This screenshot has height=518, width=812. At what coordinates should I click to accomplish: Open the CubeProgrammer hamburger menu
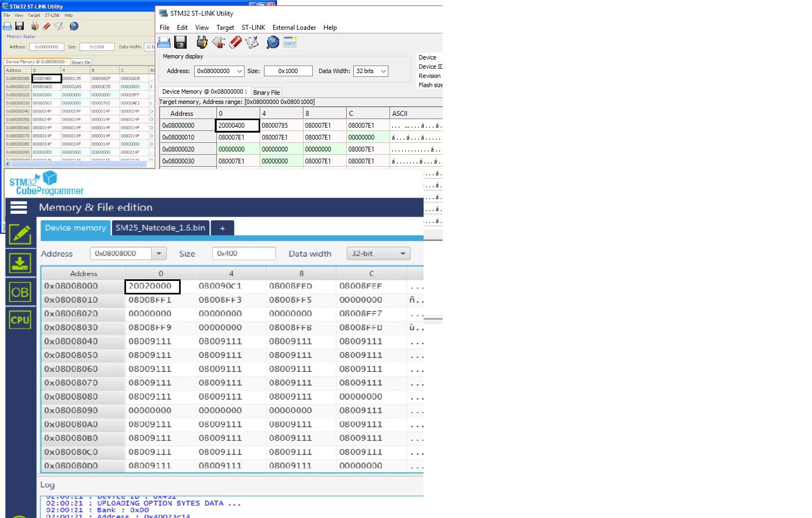point(19,207)
